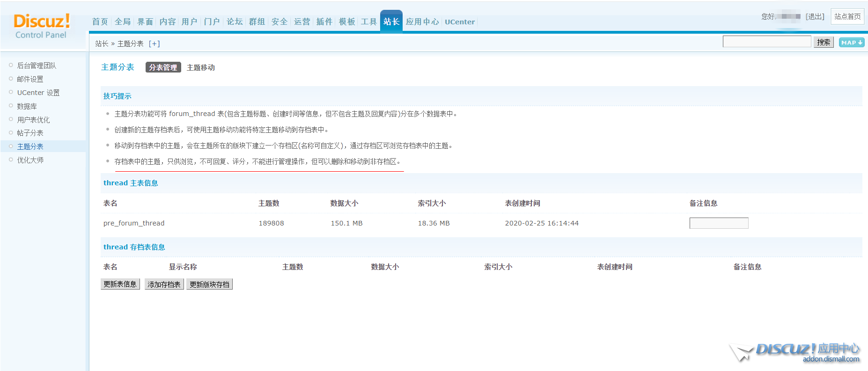Open the 站长 top menu tab
Image resolution: width=868 pixels, height=371 pixels.
[x=391, y=22]
